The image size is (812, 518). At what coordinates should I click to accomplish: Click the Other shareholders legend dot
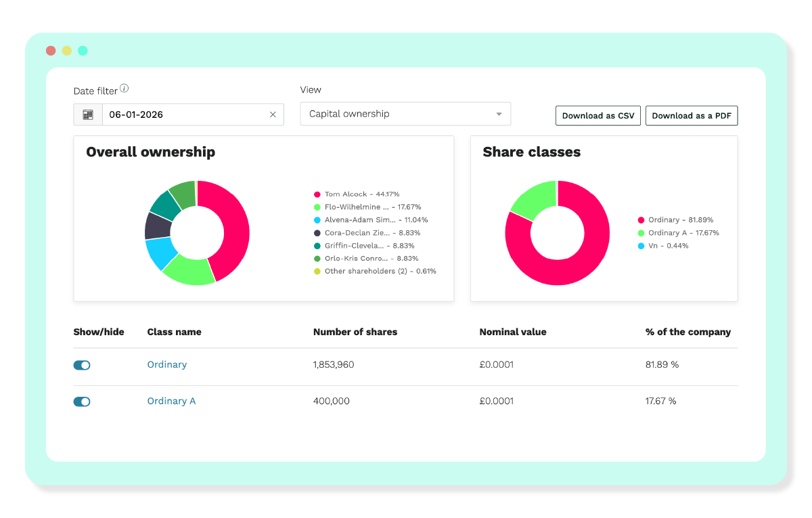pyautogui.click(x=317, y=272)
